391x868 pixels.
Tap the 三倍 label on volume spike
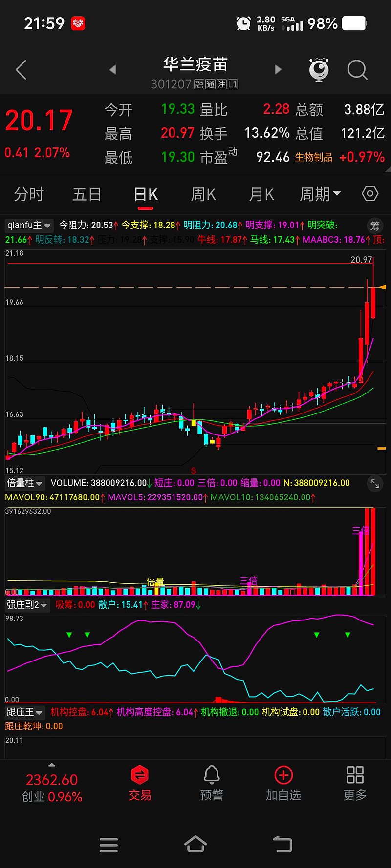point(361,530)
